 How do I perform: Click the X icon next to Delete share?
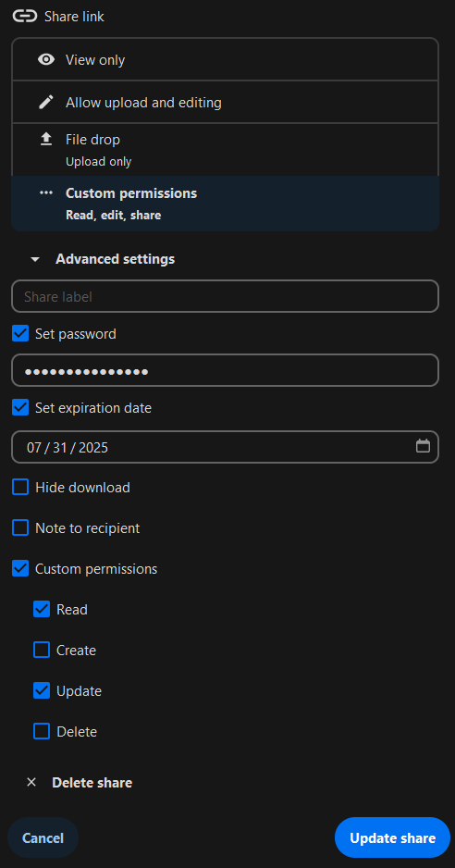tap(31, 782)
